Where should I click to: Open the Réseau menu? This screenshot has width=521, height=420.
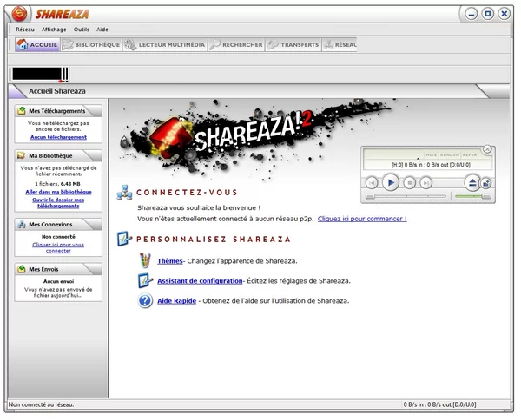pos(25,30)
